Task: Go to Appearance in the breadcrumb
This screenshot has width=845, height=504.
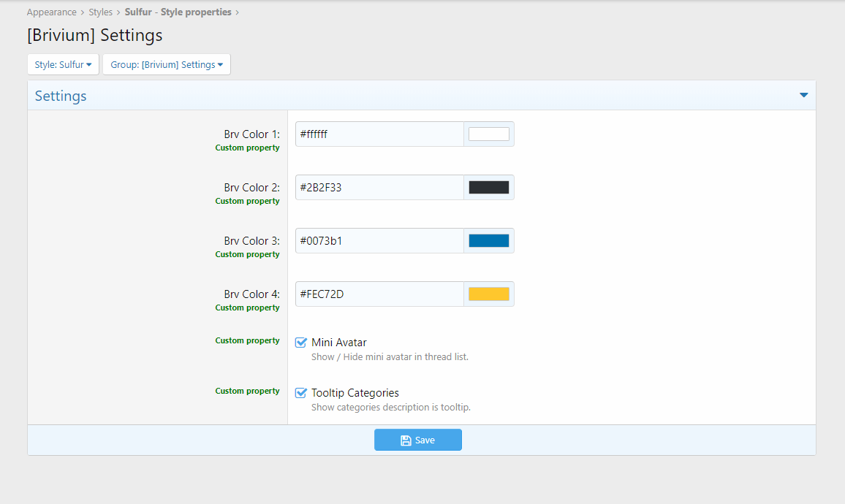Action: 52,12
